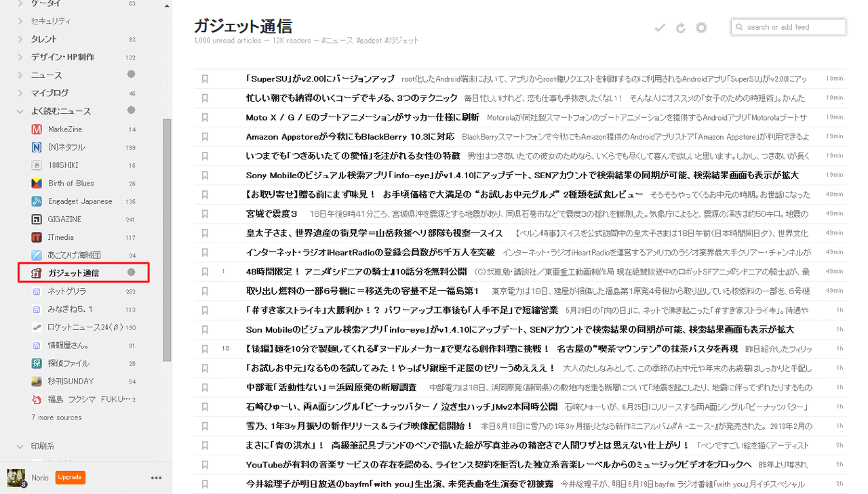Open the ITmedia feed icon
The height and width of the screenshot is (494, 868).
pos(37,237)
